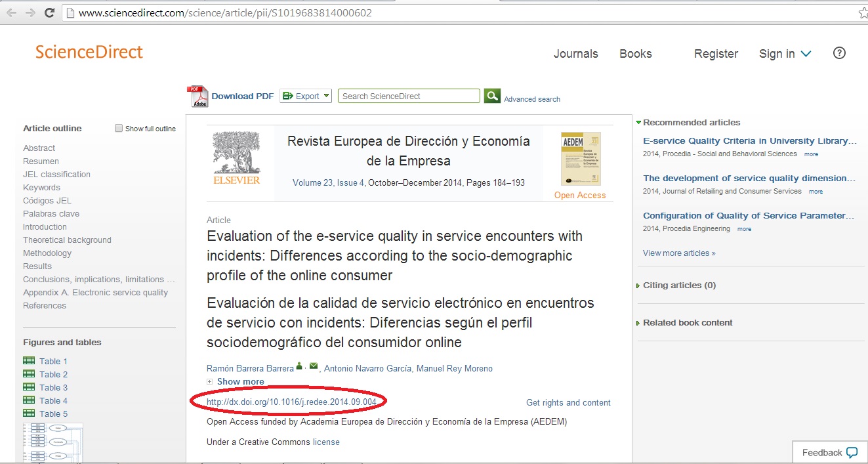The image size is (868, 464).
Task: Open the Journals menu
Action: tap(576, 54)
